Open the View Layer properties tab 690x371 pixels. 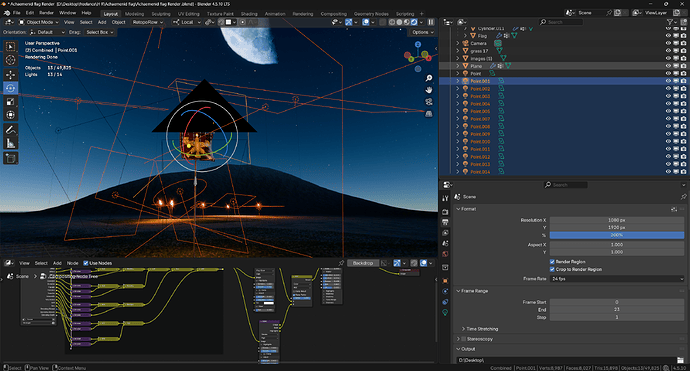[445, 233]
